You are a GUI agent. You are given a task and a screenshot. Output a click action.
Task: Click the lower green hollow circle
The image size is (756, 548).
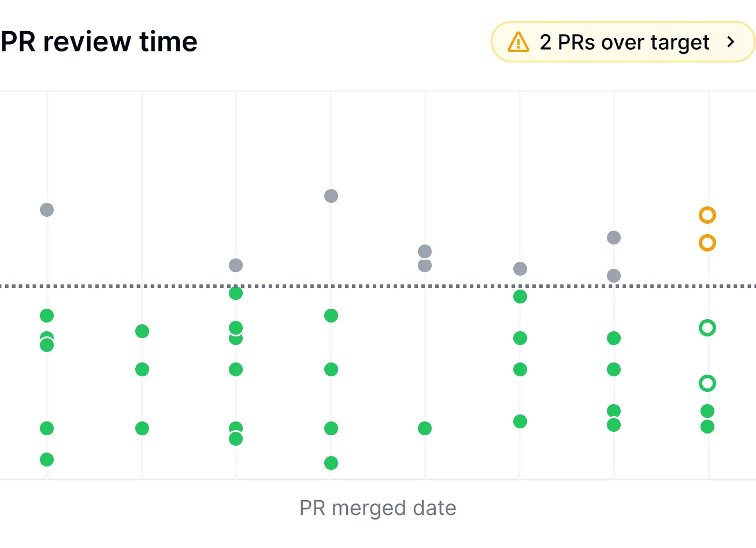[x=707, y=383]
